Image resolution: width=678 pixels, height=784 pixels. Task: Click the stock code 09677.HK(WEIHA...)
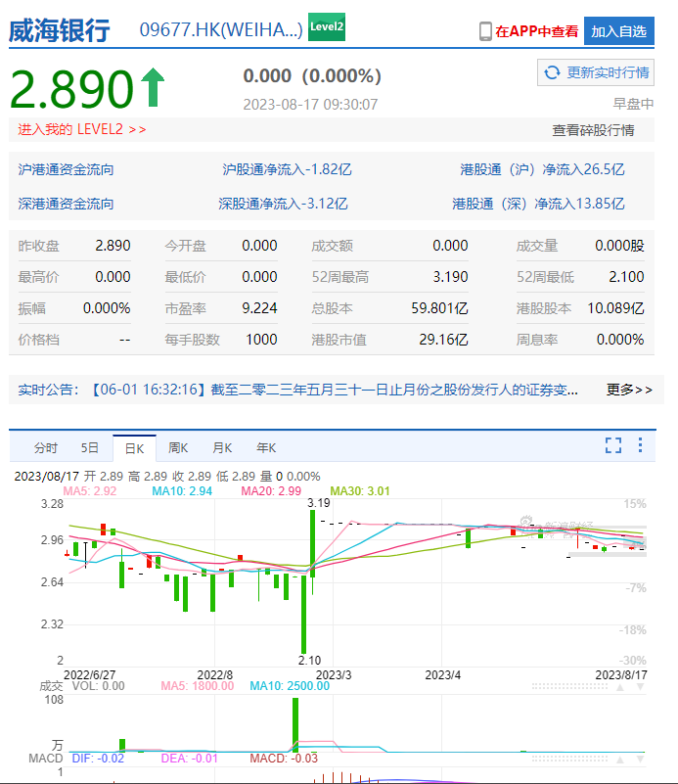point(221,30)
